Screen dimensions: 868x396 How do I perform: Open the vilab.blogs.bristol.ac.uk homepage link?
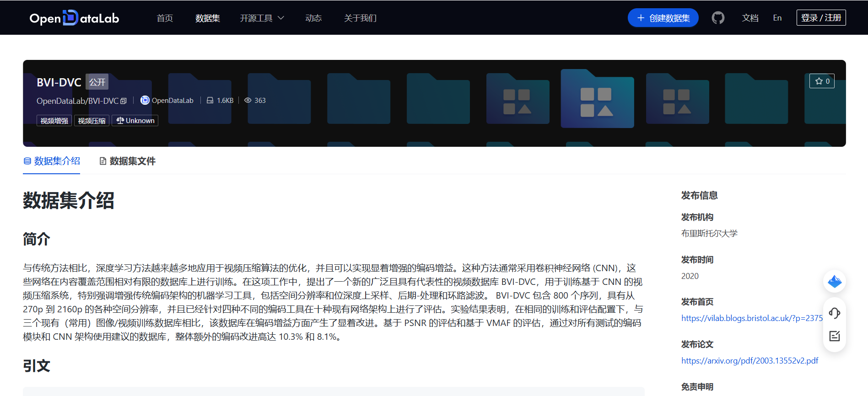752,318
